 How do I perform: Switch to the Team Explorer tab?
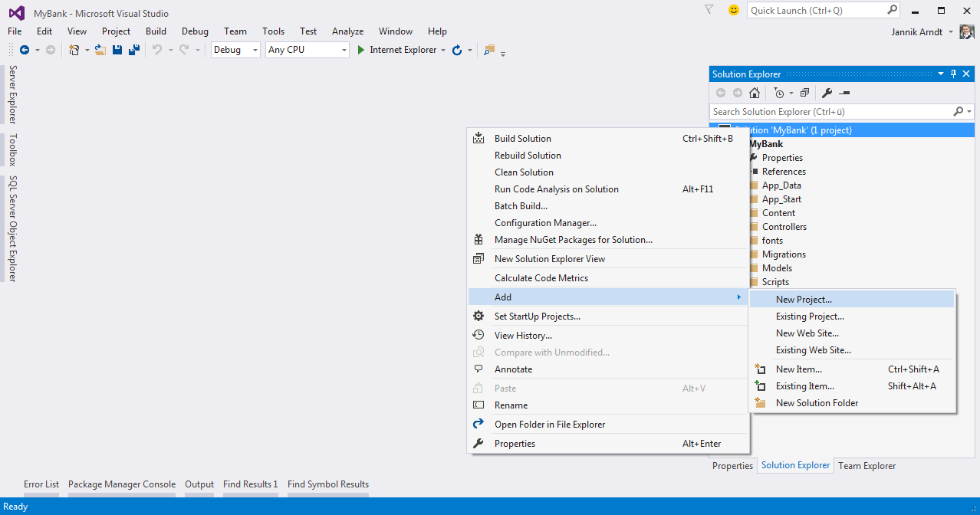coord(867,466)
